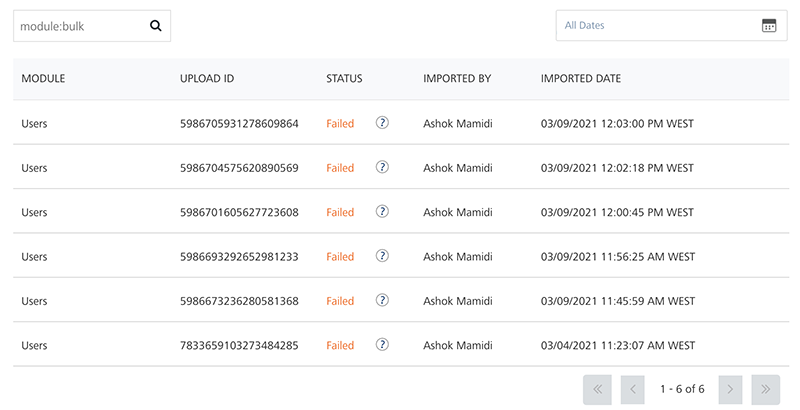This screenshot has width=800, height=410.
Task: Click the Status column header
Action: tap(344, 78)
